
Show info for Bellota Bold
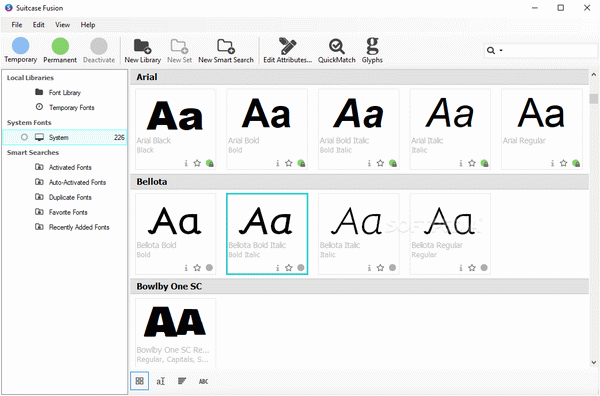186,268
